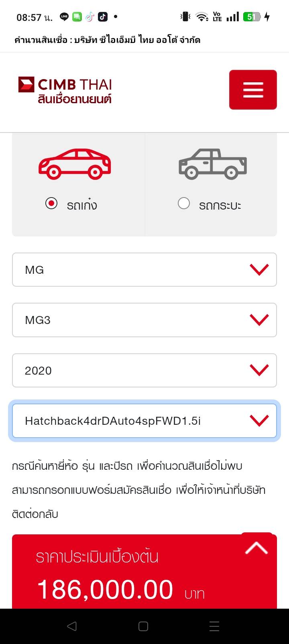The height and width of the screenshot is (644, 289).
Task: Tap the red sedan car icon
Action: click(x=75, y=164)
